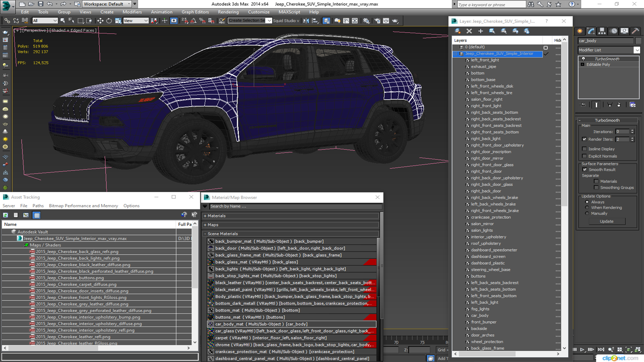This screenshot has width=644, height=362.
Task: Click the Save File icon
Action: tap(41, 4)
